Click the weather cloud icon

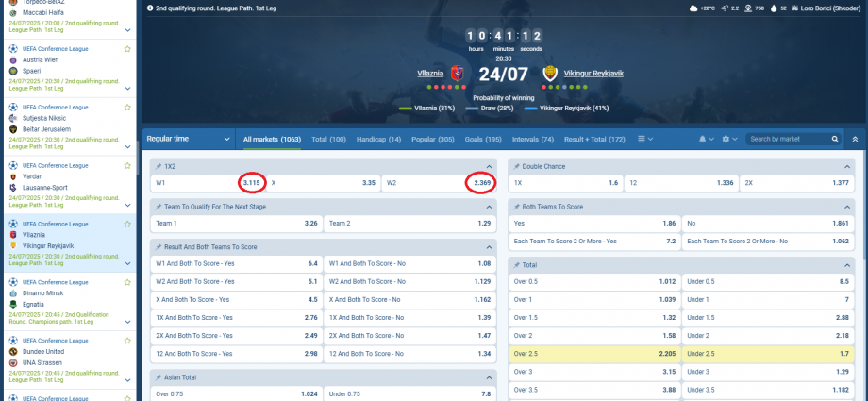click(x=693, y=8)
